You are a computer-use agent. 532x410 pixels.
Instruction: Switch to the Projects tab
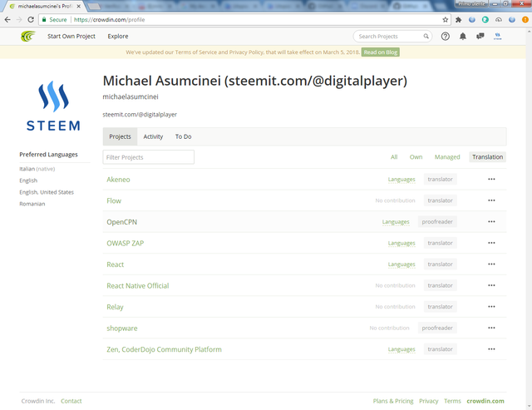point(120,136)
